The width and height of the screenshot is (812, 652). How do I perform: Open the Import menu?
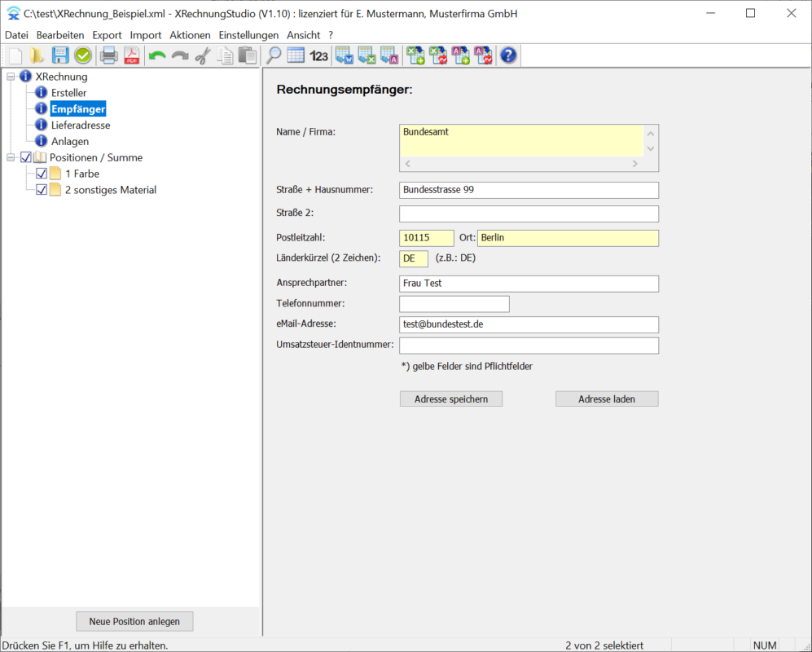(x=146, y=35)
